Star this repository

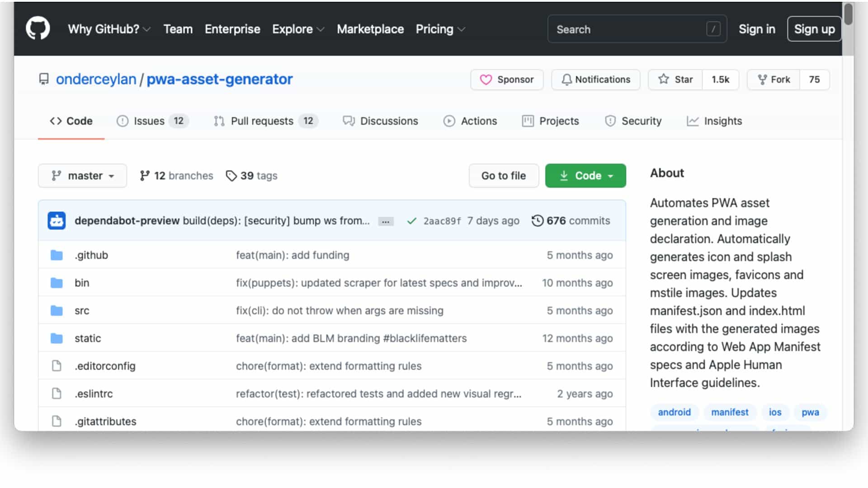click(x=675, y=80)
